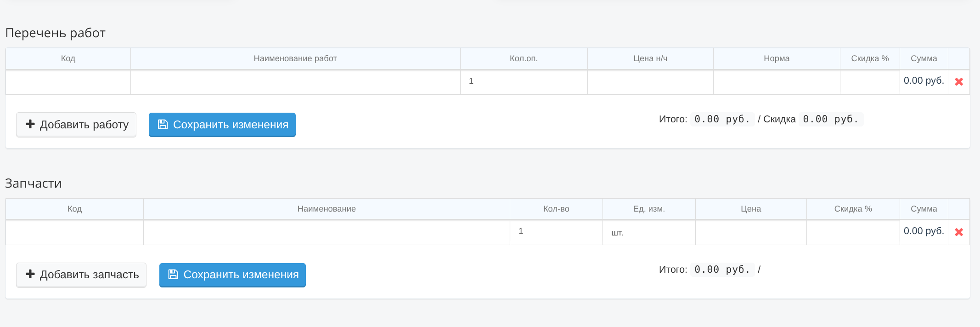The image size is (980, 327).
Task: Delete the row in Запчасти table
Action: 959,232
